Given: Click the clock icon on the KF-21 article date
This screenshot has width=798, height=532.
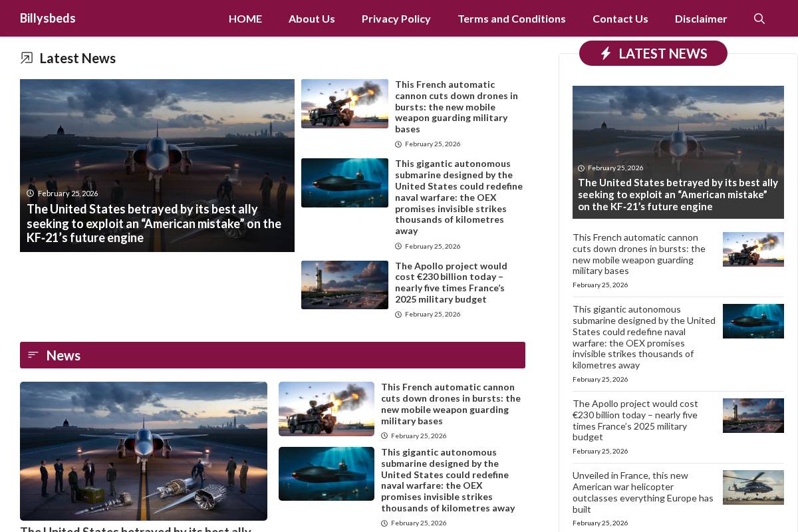Looking at the screenshot, I should coord(31,193).
